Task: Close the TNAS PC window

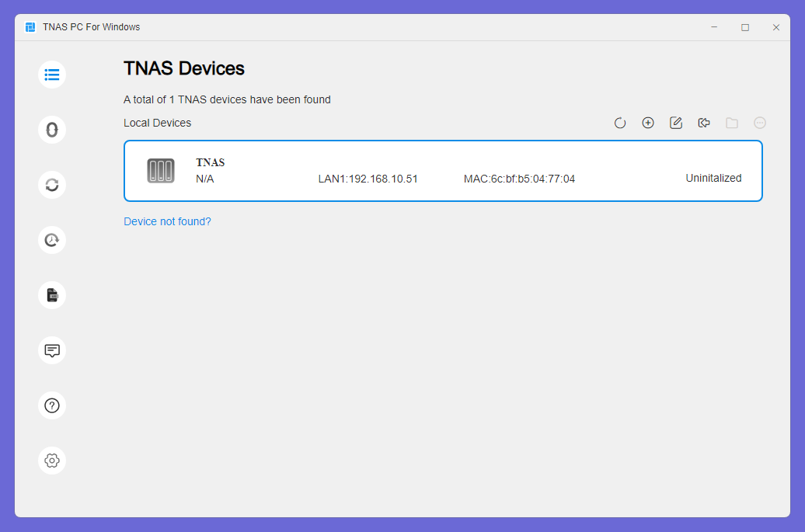Action: tap(776, 27)
